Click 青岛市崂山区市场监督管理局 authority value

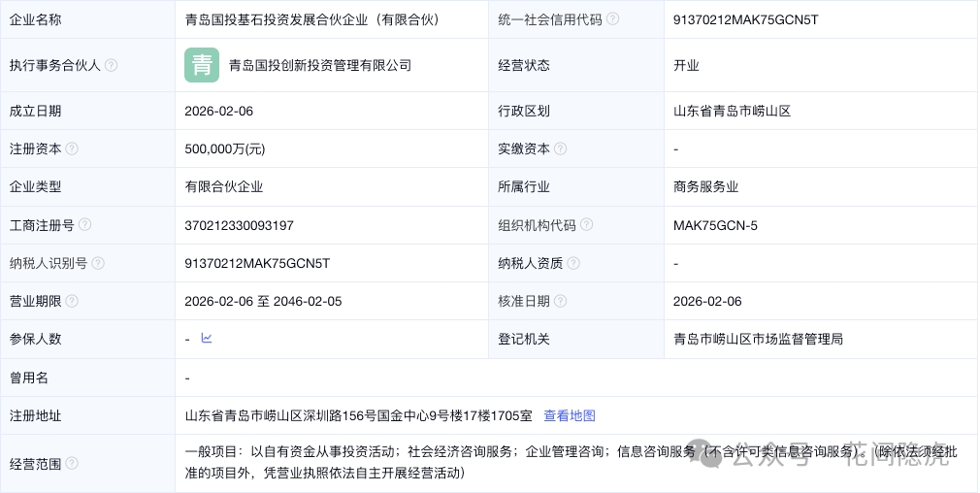pos(758,339)
